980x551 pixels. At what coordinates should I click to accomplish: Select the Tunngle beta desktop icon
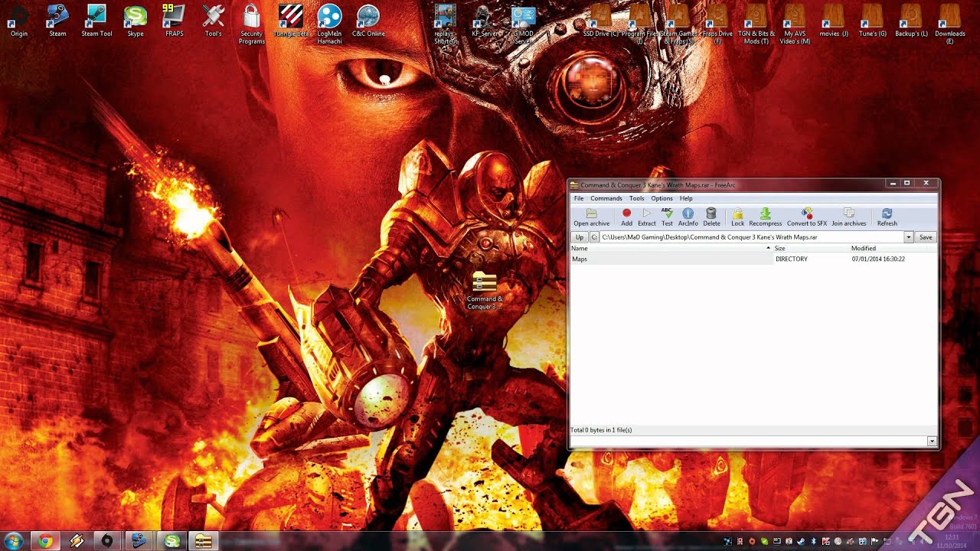(x=291, y=21)
